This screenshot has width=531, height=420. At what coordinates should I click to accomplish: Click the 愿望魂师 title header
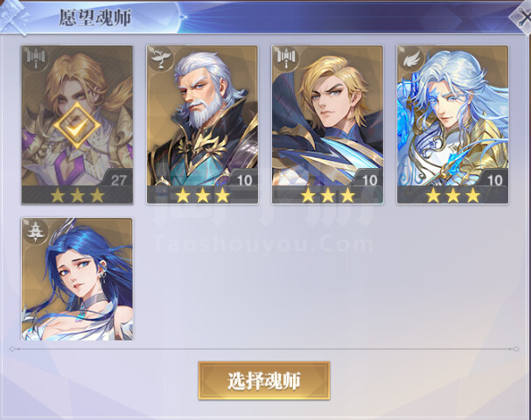click(94, 17)
